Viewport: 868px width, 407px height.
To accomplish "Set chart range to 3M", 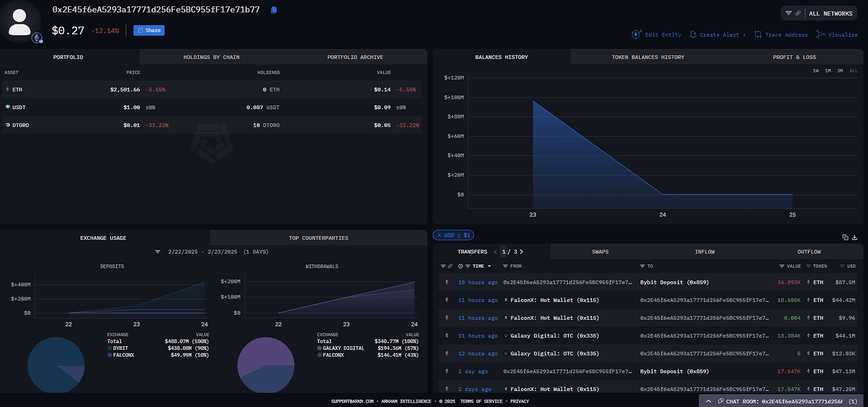I will coord(840,71).
